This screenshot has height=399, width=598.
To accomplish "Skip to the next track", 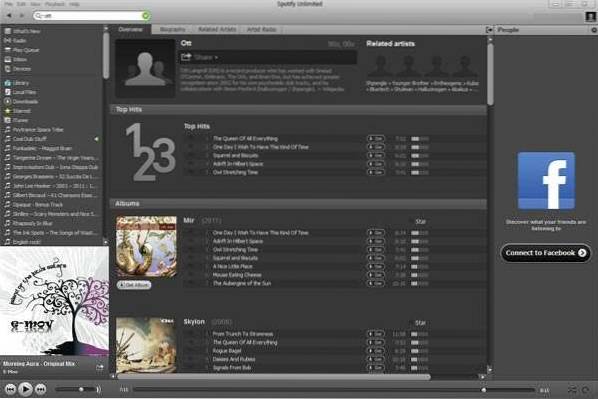I will click(x=40, y=389).
